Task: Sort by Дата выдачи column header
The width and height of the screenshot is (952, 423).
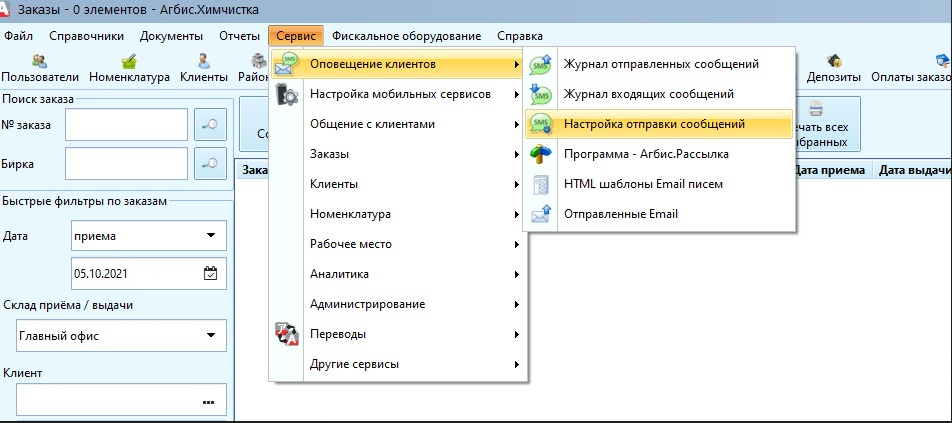Action: (x=914, y=170)
